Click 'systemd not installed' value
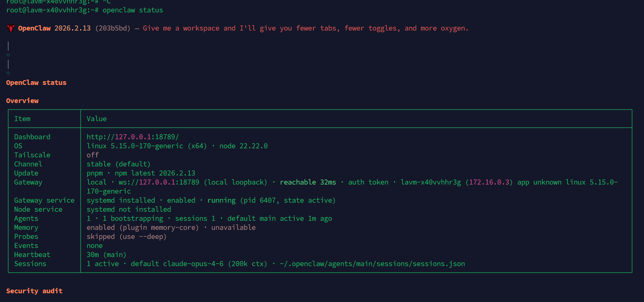 click(129, 209)
